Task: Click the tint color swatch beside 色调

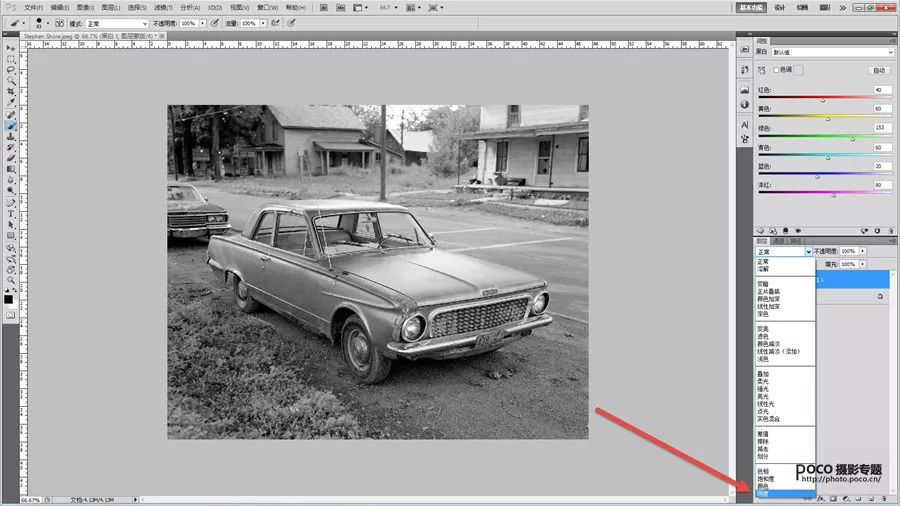Action: pyautogui.click(x=798, y=70)
